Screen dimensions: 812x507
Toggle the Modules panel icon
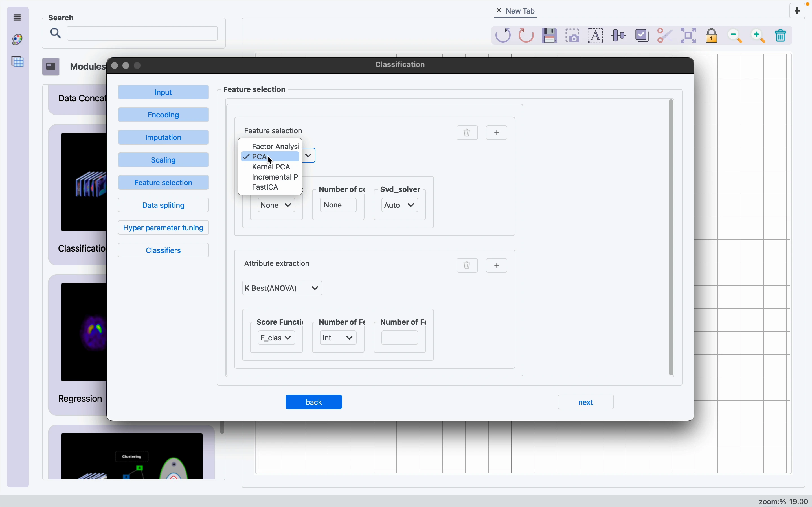click(51, 67)
